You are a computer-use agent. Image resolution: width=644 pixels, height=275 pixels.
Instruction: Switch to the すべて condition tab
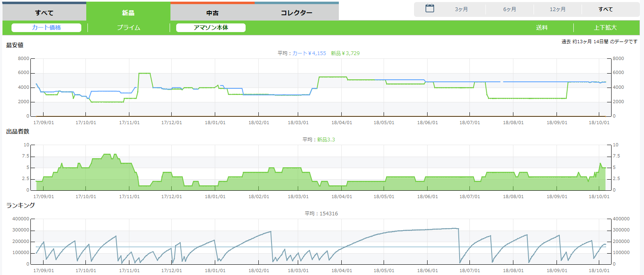click(44, 12)
